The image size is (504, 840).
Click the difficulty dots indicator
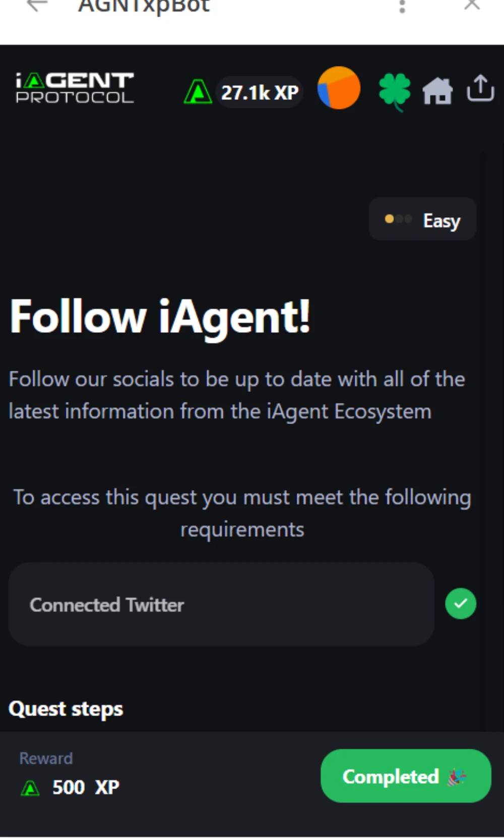click(x=398, y=219)
